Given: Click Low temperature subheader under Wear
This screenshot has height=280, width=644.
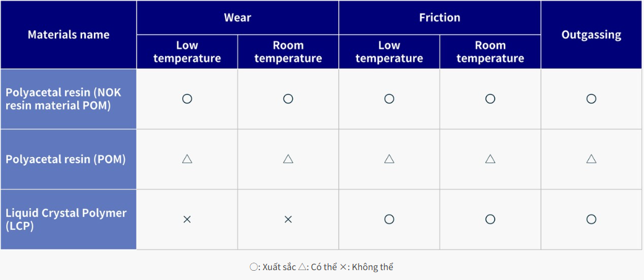Looking at the screenshot, I should point(187,52).
